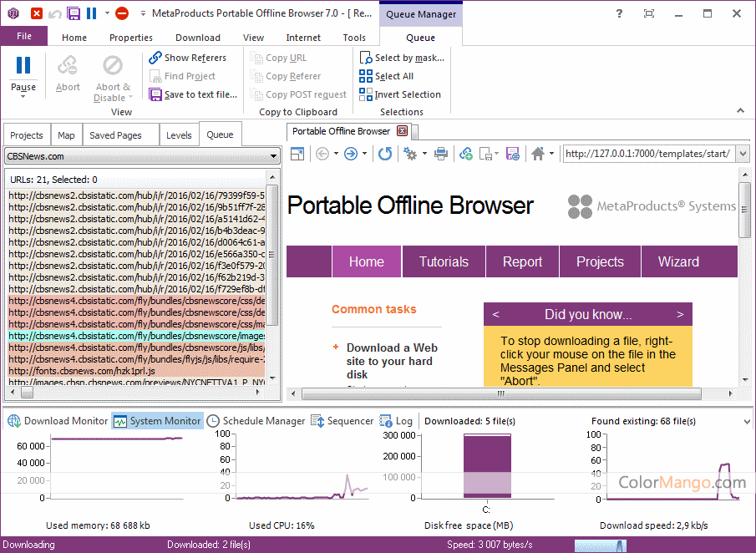Switch to the View ribbon tab
Image resolution: width=756 pixels, height=553 pixels.
tap(253, 38)
